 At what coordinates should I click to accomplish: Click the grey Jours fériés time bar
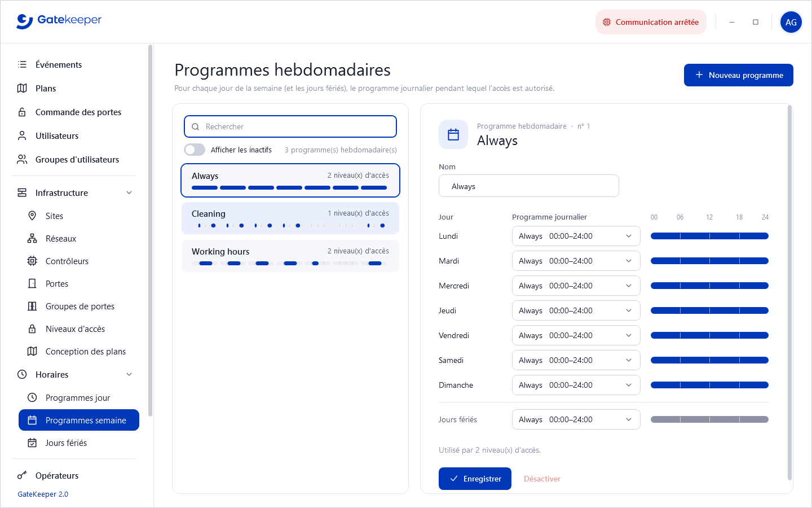click(709, 419)
